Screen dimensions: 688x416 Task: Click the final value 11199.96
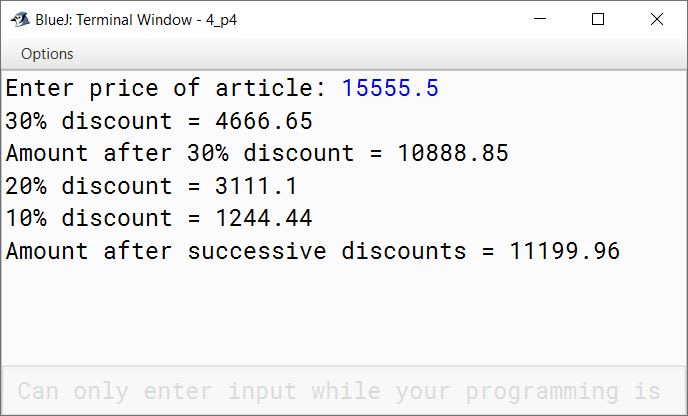point(565,251)
